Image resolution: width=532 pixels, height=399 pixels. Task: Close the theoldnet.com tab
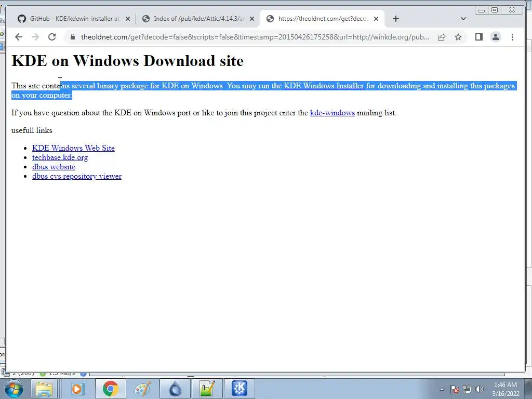click(376, 19)
